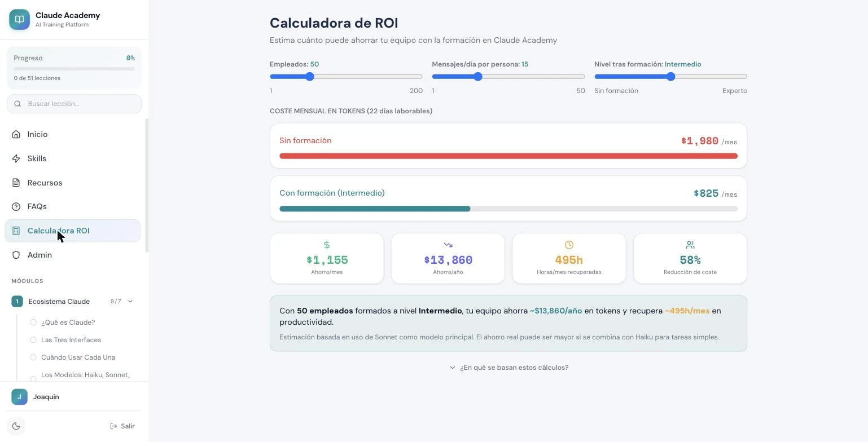Click the Recursos document icon
868x442 pixels.
click(16, 183)
